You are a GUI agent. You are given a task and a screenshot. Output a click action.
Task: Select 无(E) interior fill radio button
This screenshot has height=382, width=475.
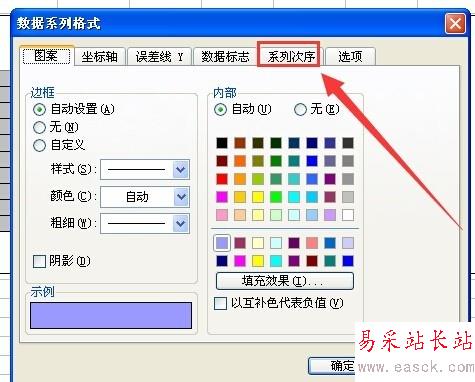click(x=300, y=109)
